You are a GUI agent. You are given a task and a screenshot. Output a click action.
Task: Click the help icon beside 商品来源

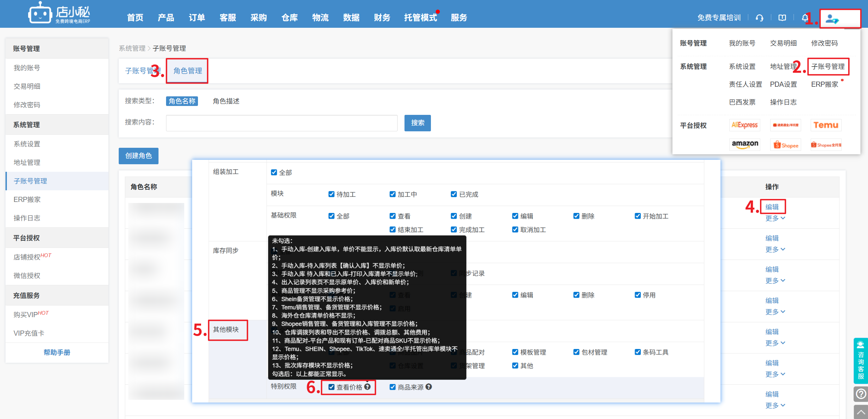click(x=429, y=387)
